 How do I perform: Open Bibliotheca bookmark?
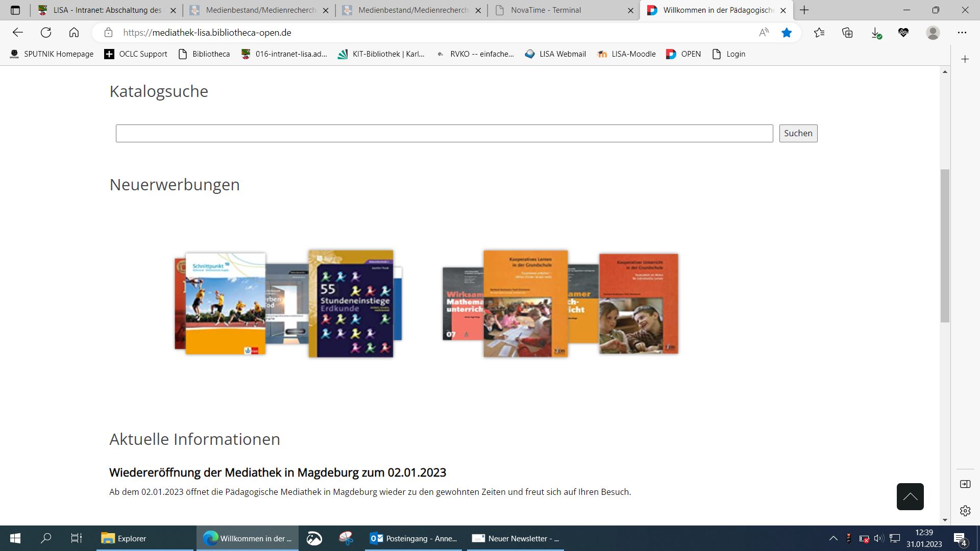coord(204,54)
